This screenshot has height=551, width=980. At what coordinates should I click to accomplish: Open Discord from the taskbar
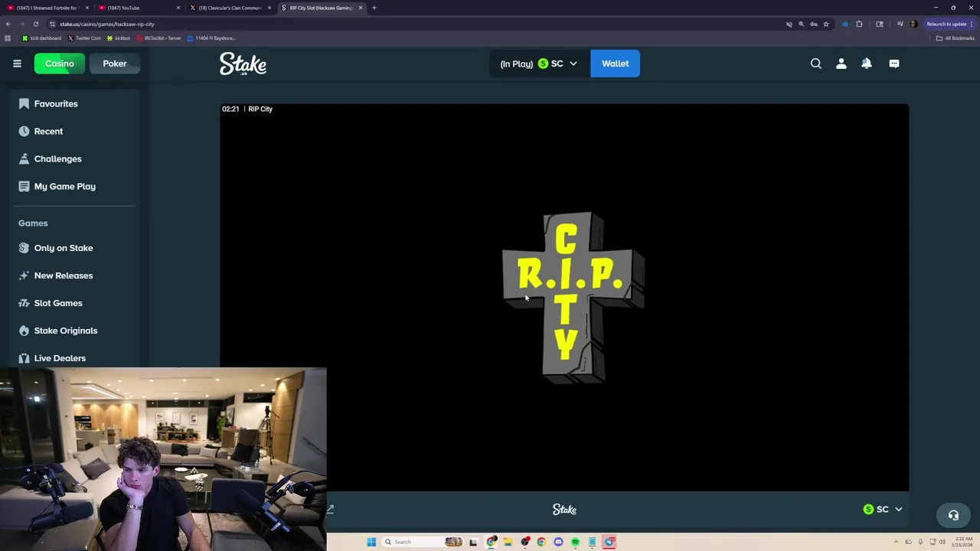pos(558,542)
